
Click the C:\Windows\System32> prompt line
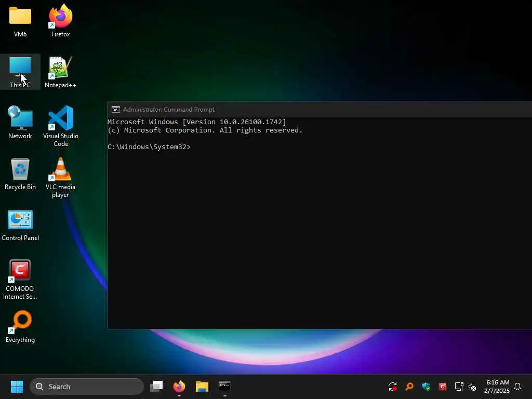click(x=149, y=147)
